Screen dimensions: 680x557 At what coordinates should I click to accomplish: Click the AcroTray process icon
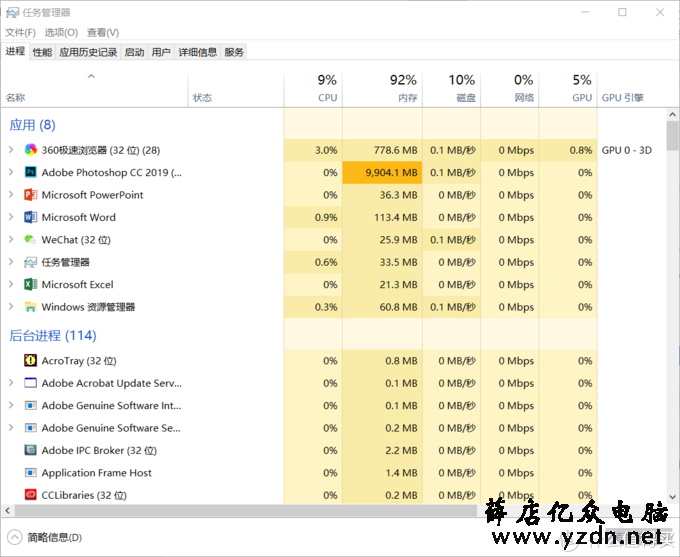[30, 360]
